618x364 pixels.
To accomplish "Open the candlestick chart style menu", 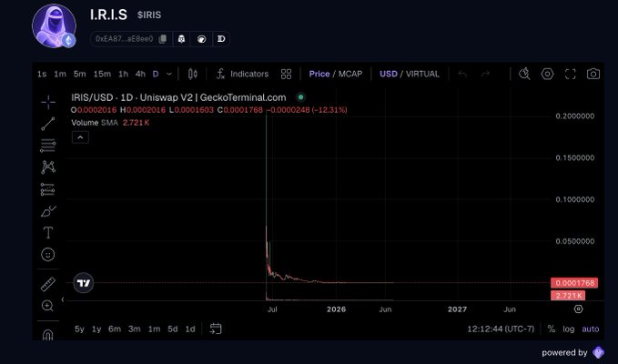I will 193,74.
